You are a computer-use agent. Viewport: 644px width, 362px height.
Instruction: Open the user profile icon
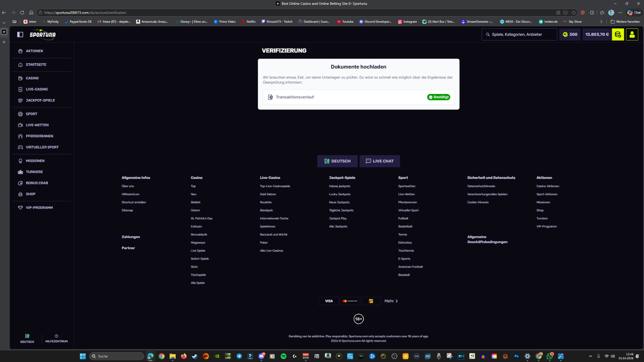coord(632,34)
